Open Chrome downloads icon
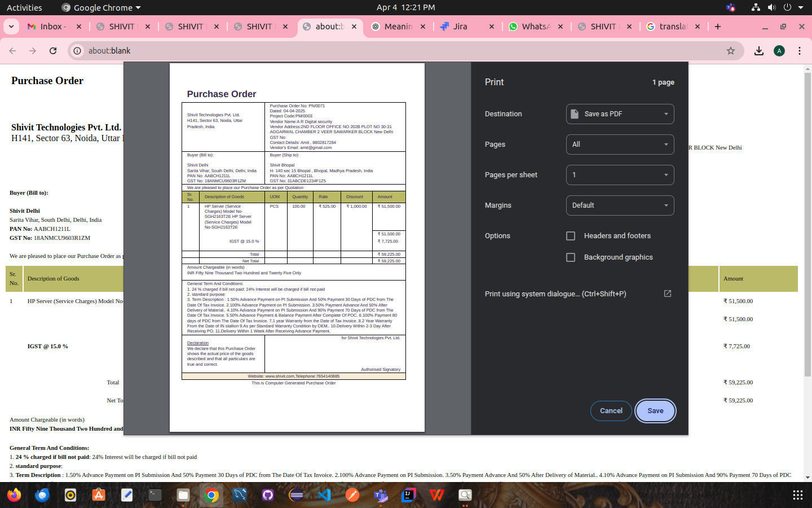The height and width of the screenshot is (508, 812). coord(759,51)
